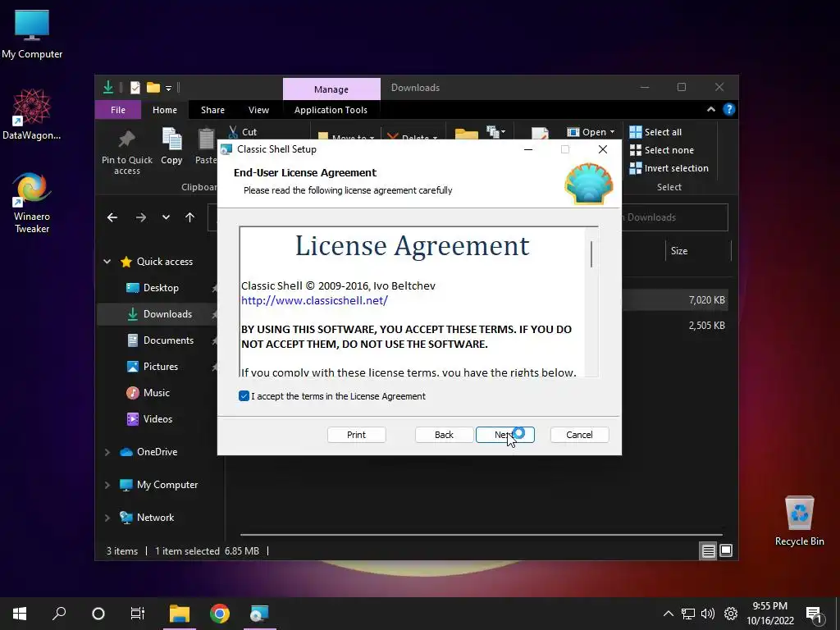Uncheck I accept the license terms
The height and width of the screenshot is (630, 840).
[x=244, y=396]
